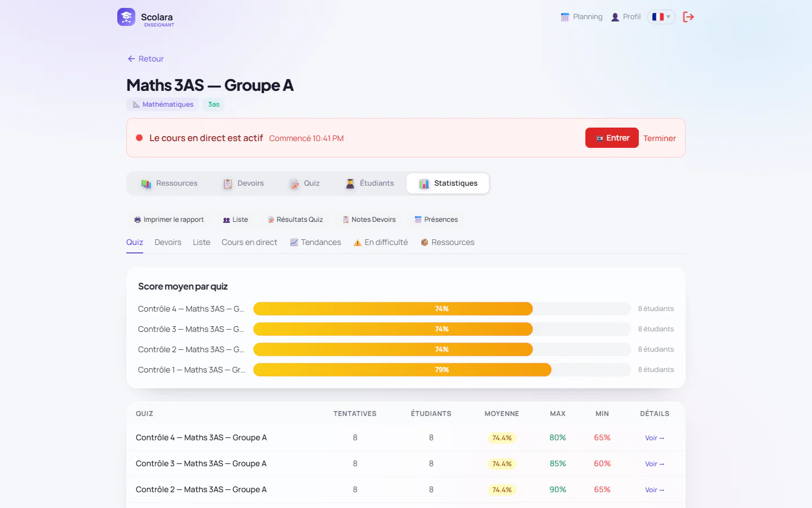This screenshot has height=508, width=812.
Task: Open the En difficulté sub-tab
Action: (x=381, y=242)
